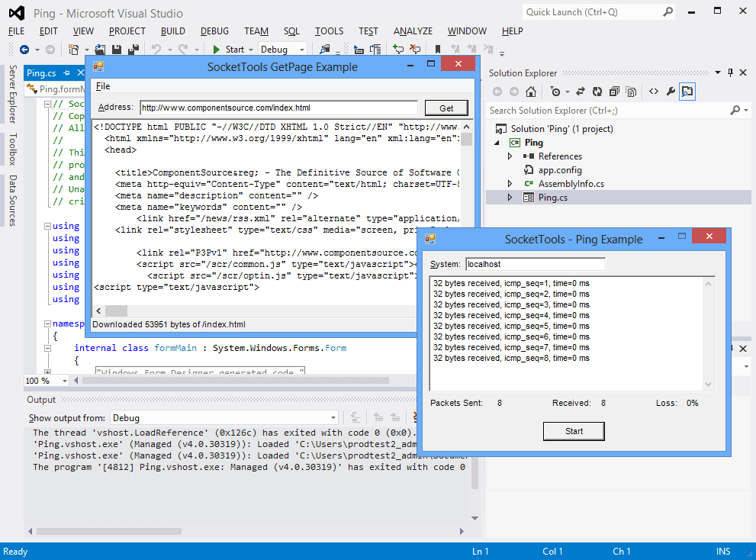The width and height of the screenshot is (756, 560).
Task: Open Solution Explorer window position dropdown
Action: 717,72
